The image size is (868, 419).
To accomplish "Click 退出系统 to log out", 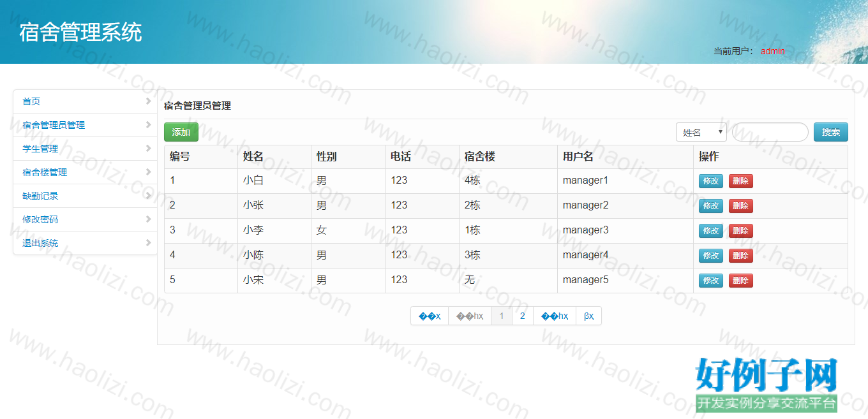I will (85, 243).
